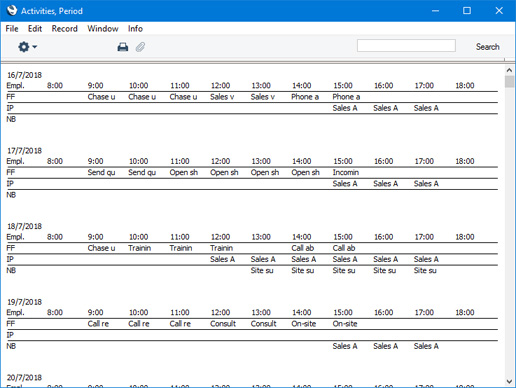
Task: Open the Info menu
Action: (135, 29)
